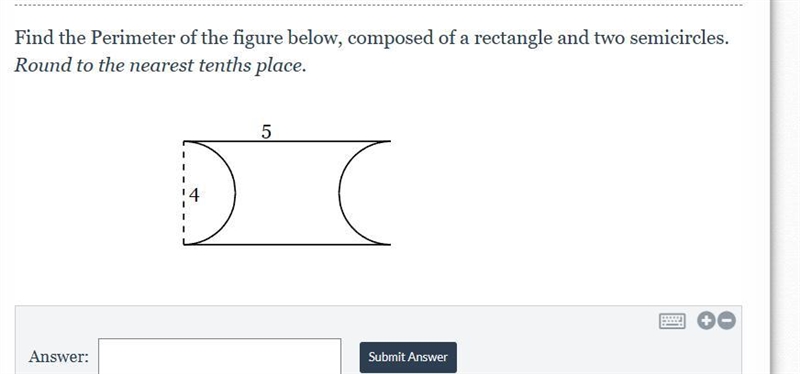Click the top horizontal edge of rectangle

tap(287, 141)
